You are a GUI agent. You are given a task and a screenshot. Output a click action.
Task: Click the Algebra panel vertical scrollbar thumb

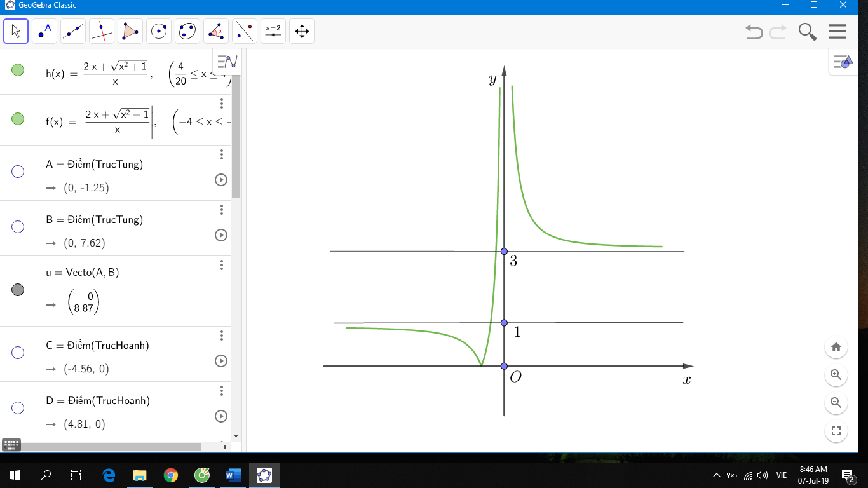(236, 136)
